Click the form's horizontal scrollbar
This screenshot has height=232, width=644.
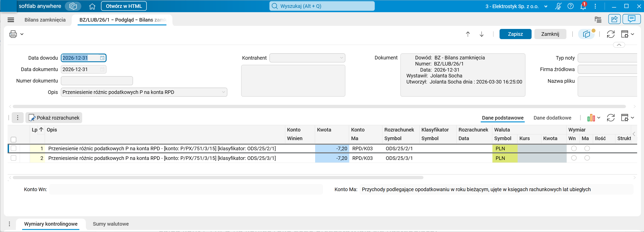tap(319, 107)
